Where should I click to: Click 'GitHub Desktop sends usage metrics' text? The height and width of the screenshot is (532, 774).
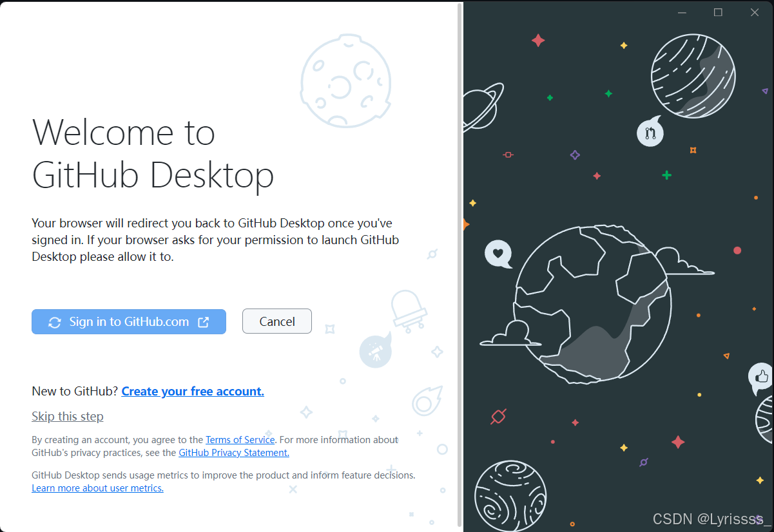point(223,475)
